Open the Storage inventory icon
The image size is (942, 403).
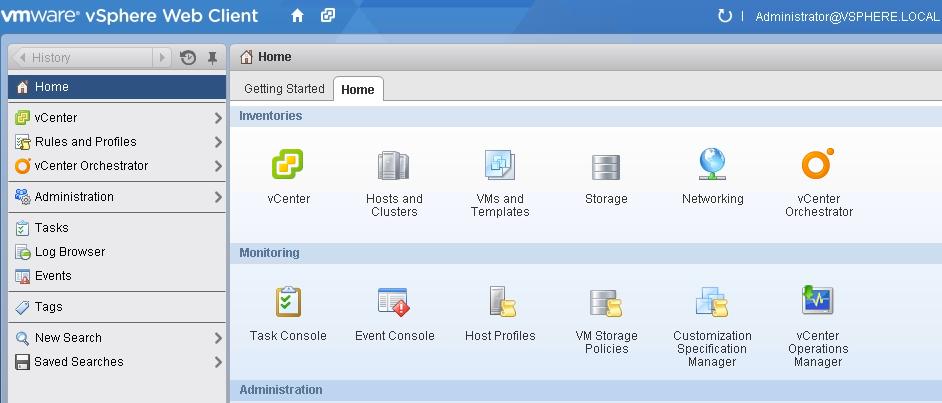(606, 168)
